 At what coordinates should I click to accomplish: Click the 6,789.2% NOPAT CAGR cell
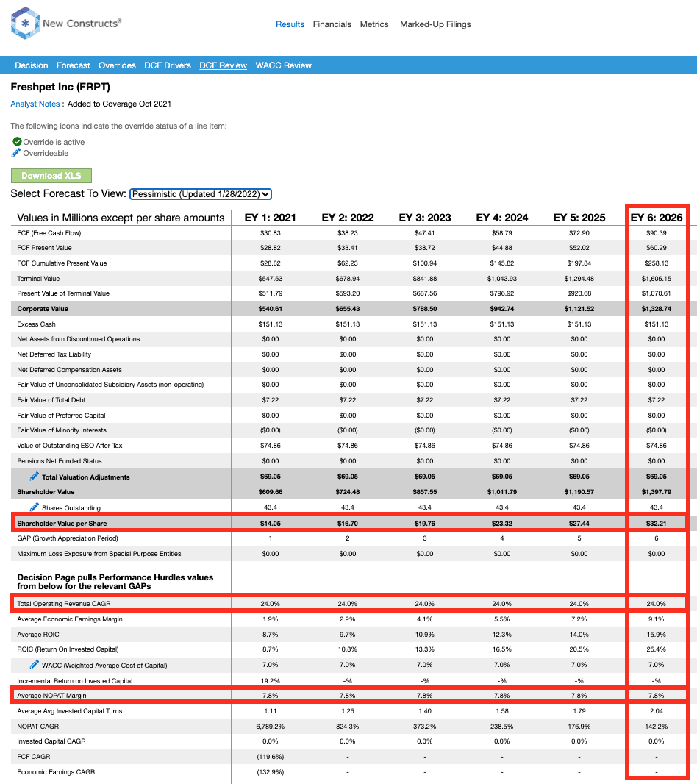pyautogui.click(x=271, y=727)
